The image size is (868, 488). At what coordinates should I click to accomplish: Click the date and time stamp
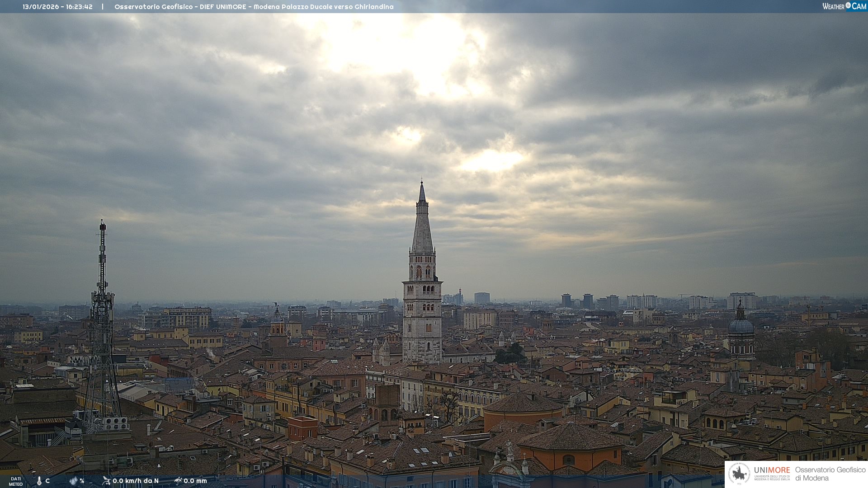[x=57, y=7]
